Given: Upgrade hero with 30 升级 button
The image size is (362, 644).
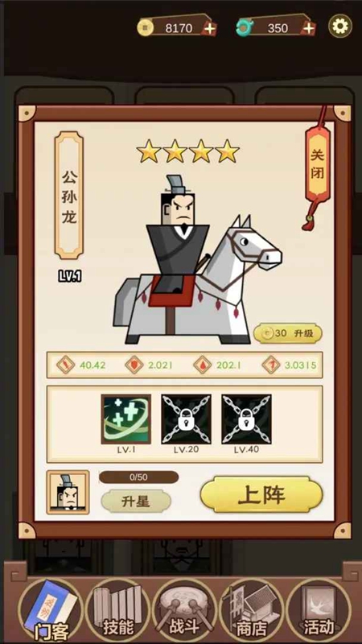Looking at the screenshot, I should (288, 333).
